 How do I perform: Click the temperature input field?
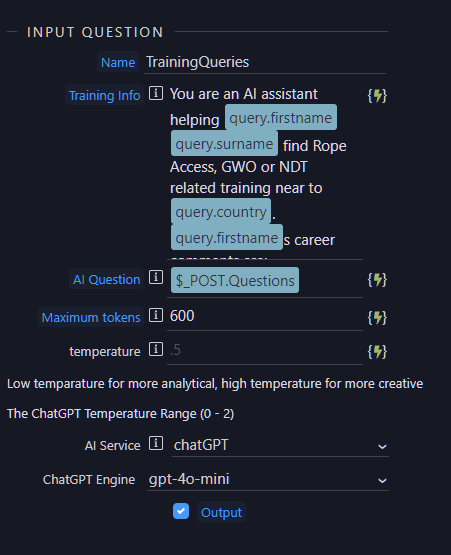click(265, 351)
